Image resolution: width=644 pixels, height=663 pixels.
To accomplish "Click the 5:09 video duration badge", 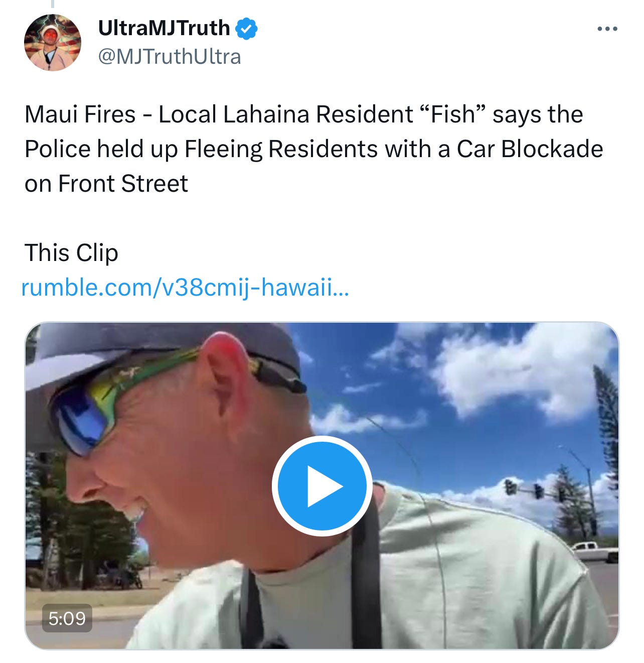I will coord(67,618).
